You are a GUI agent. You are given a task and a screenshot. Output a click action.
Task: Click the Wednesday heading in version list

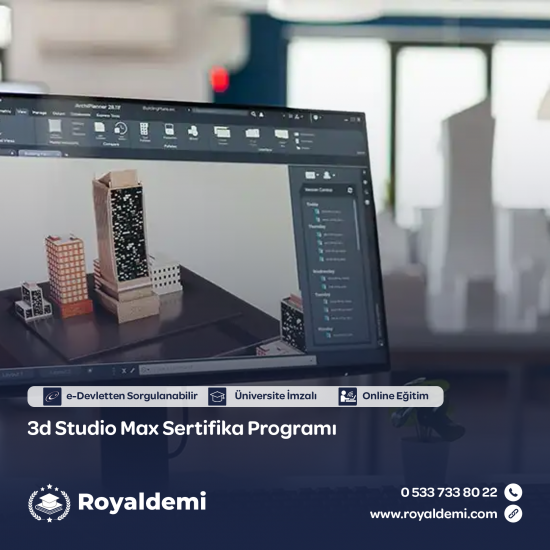pyautogui.click(x=323, y=271)
